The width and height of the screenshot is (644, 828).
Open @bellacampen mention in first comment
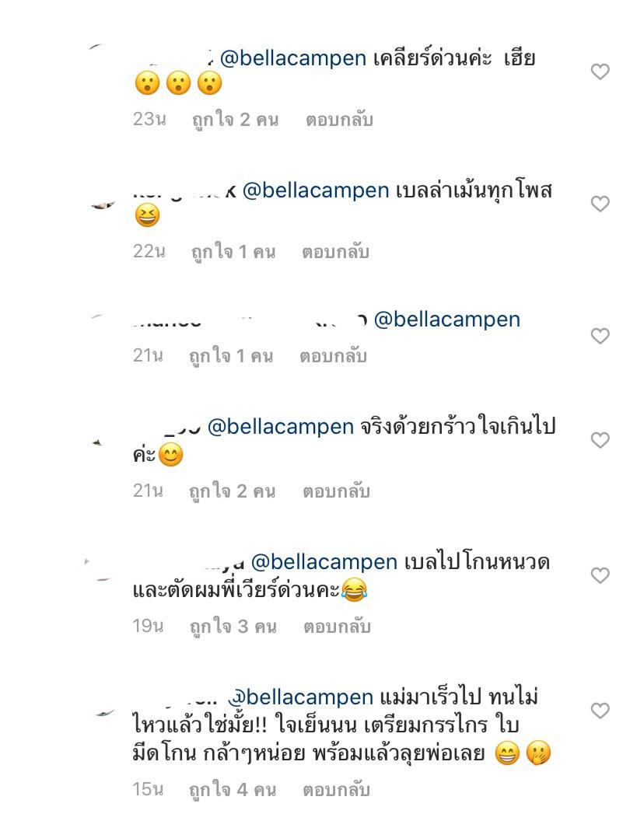[x=292, y=58]
